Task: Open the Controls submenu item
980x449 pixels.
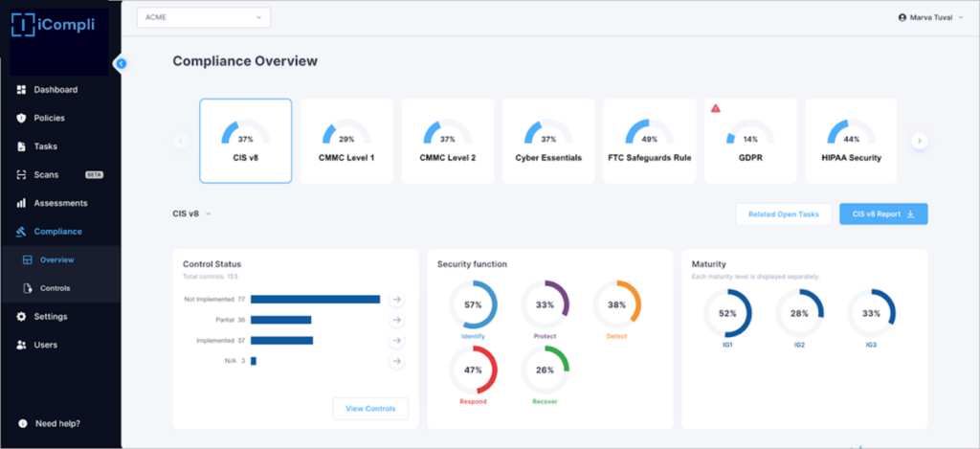Action: point(54,288)
